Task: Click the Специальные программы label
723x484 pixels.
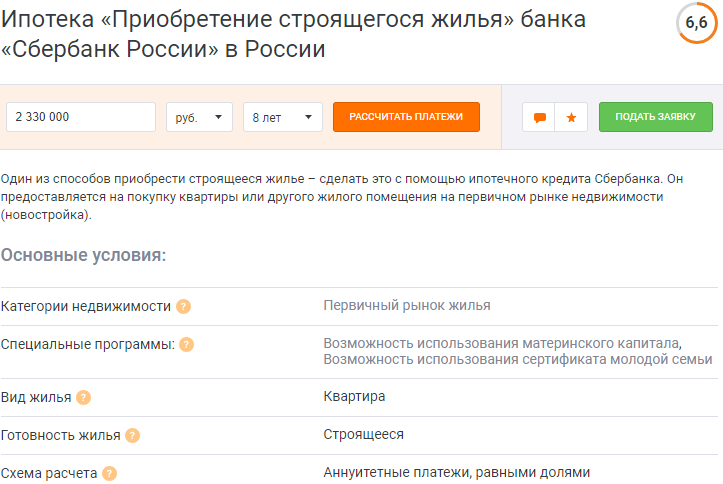Action: [88, 344]
